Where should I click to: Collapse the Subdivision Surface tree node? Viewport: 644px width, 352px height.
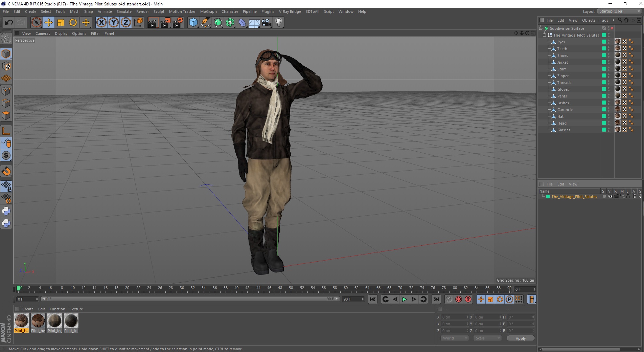tap(541, 28)
